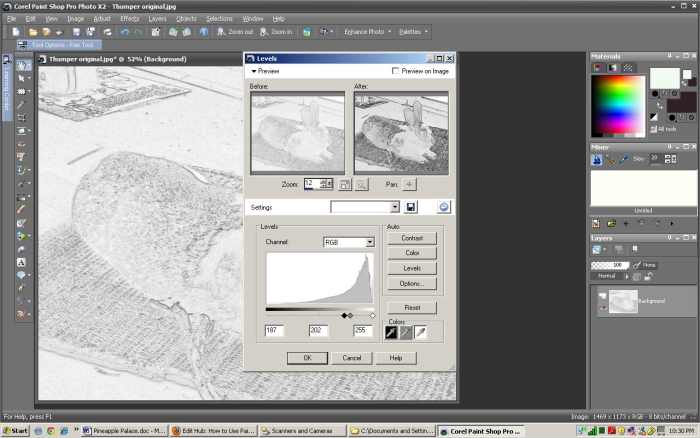Click the Options... button
The height and width of the screenshot is (438, 700).
412,283
